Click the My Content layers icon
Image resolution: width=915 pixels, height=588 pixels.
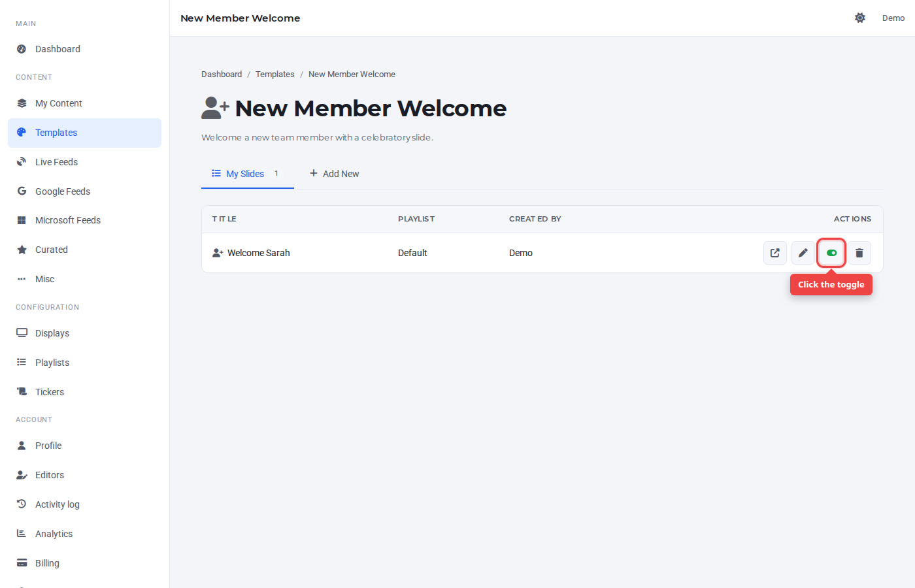22,103
